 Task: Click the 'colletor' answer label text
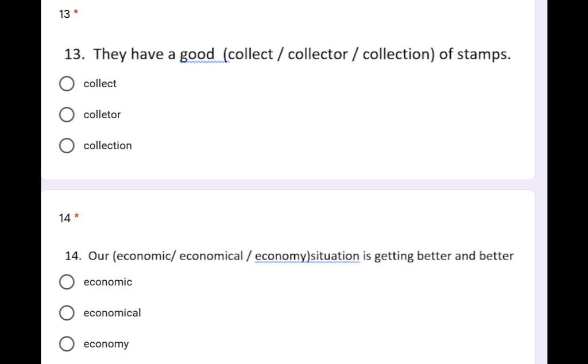click(102, 114)
